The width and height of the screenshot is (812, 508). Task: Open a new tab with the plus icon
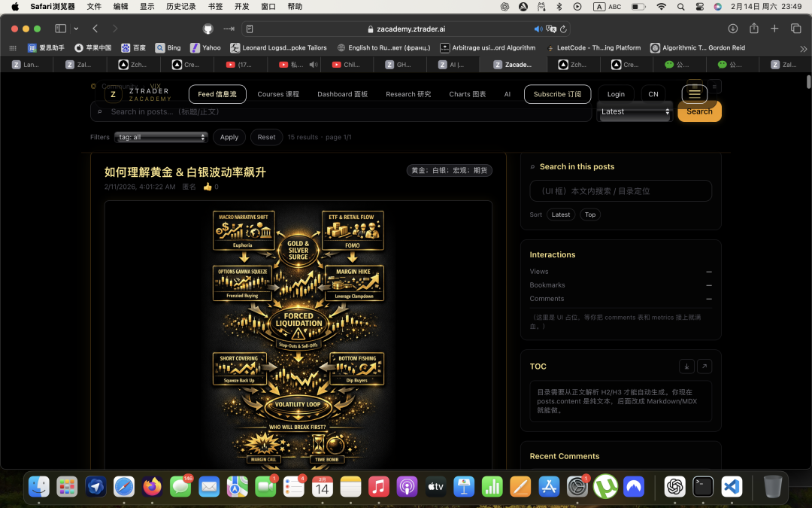pos(774,29)
